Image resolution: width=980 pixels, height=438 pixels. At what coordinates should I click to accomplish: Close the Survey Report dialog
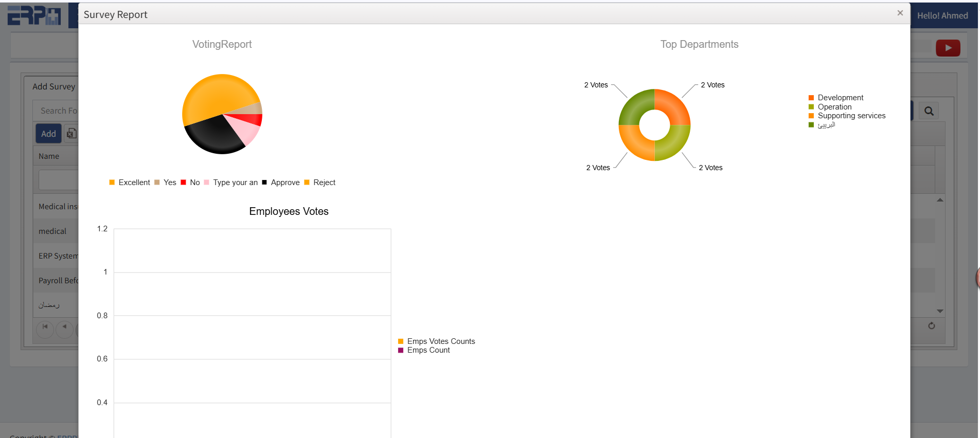click(x=900, y=13)
